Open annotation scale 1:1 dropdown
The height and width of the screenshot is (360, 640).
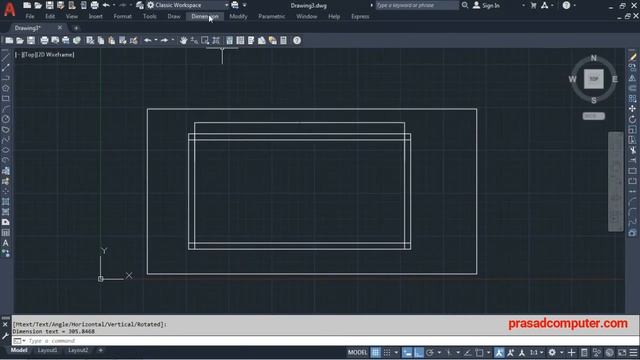pyautogui.click(x=536, y=352)
